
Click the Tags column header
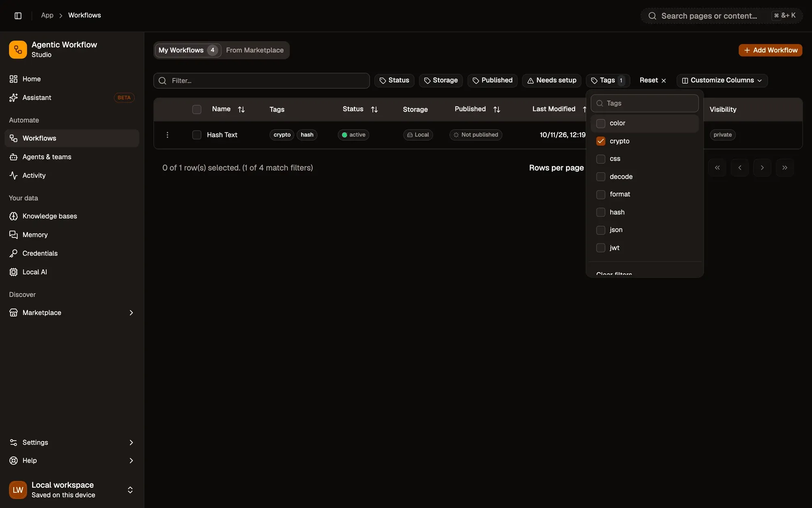[x=277, y=109]
